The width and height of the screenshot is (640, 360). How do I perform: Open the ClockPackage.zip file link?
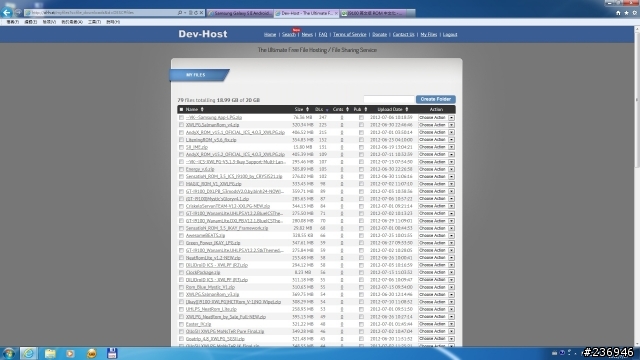[x=203, y=272]
